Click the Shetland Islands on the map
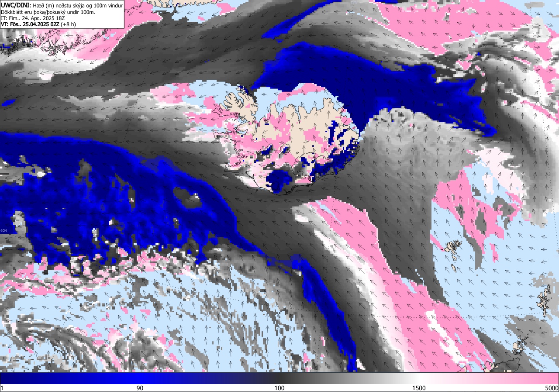559x392 pixels. point(543,300)
